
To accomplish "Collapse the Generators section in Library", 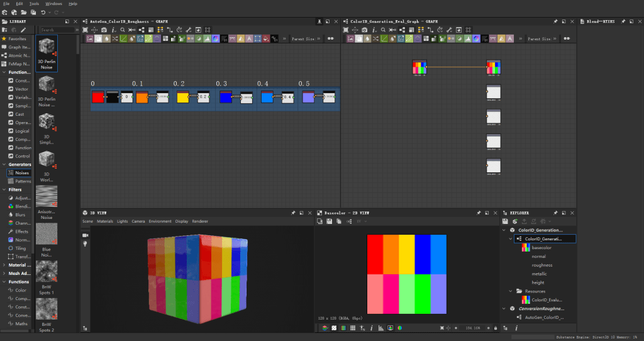I will point(3,164).
